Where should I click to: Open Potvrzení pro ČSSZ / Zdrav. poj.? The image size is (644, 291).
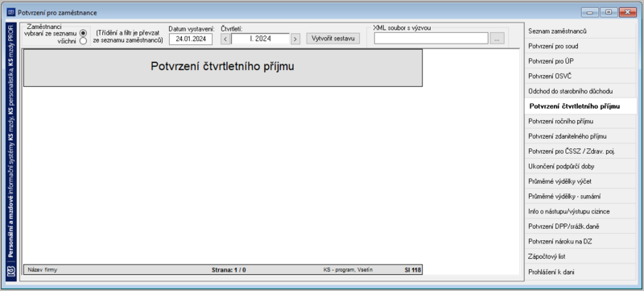click(x=580, y=152)
